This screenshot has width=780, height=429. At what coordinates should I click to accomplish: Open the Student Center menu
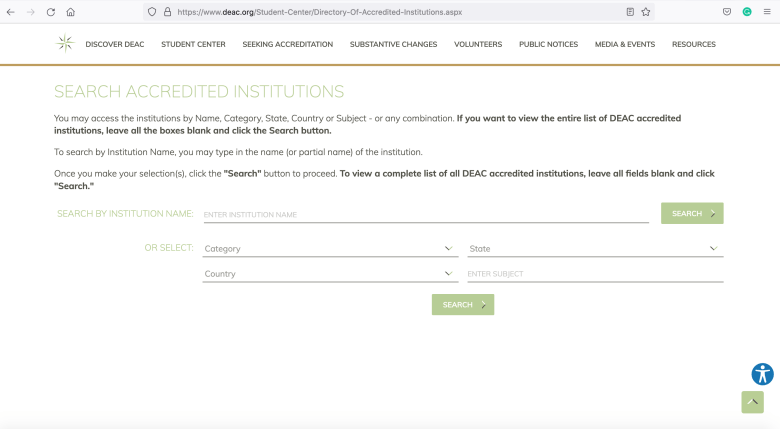(194, 44)
